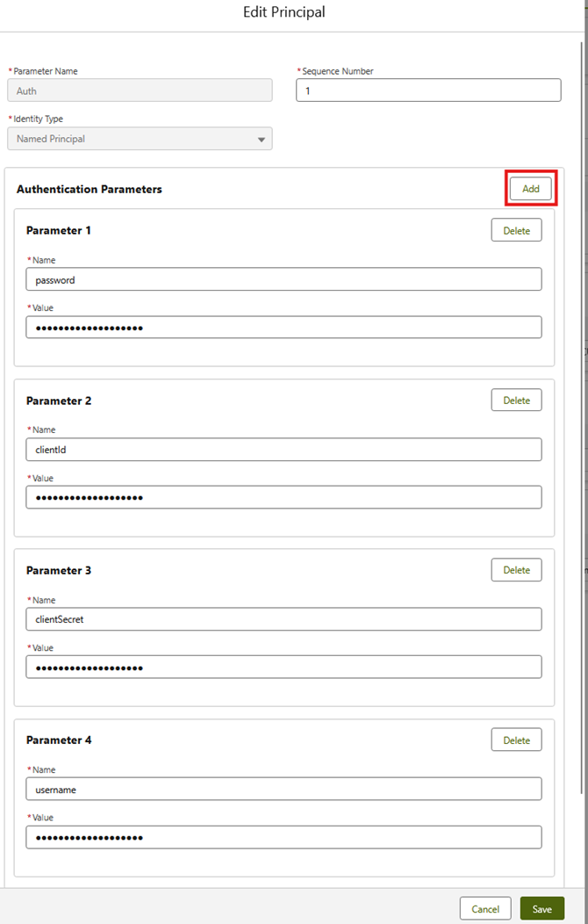This screenshot has width=588, height=924.
Task: Save the principal changes
Action: pyautogui.click(x=541, y=909)
